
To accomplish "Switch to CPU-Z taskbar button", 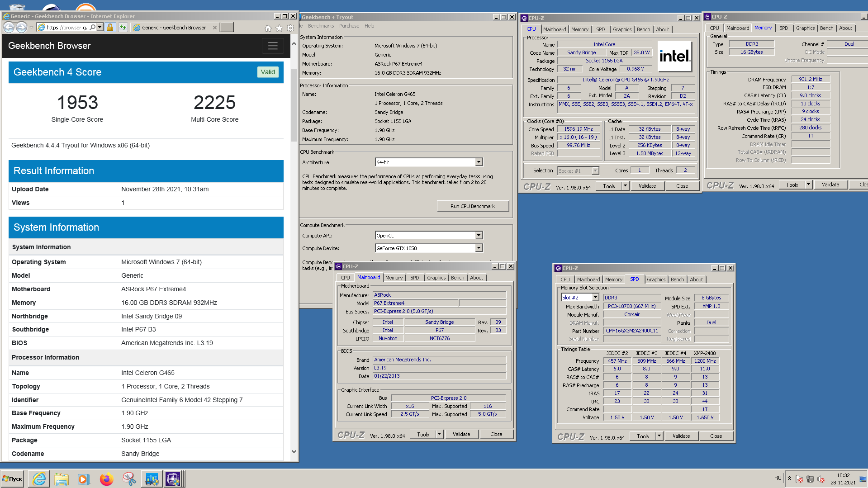I will [x=173, y=479].
